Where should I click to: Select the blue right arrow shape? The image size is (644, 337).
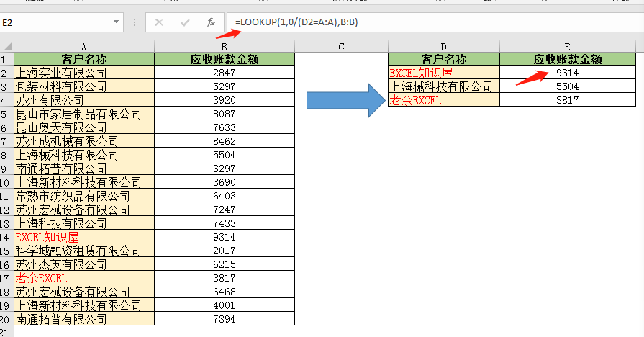(x=346, y=100)
